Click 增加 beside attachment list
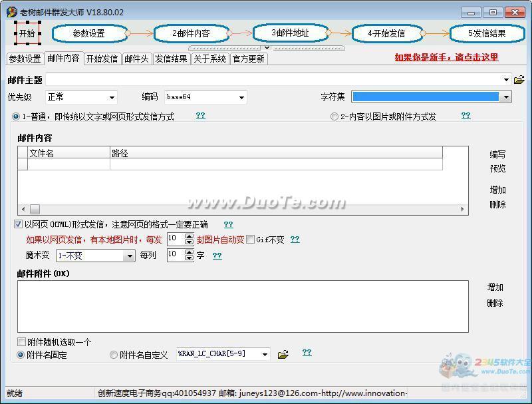 pos(495,288)
